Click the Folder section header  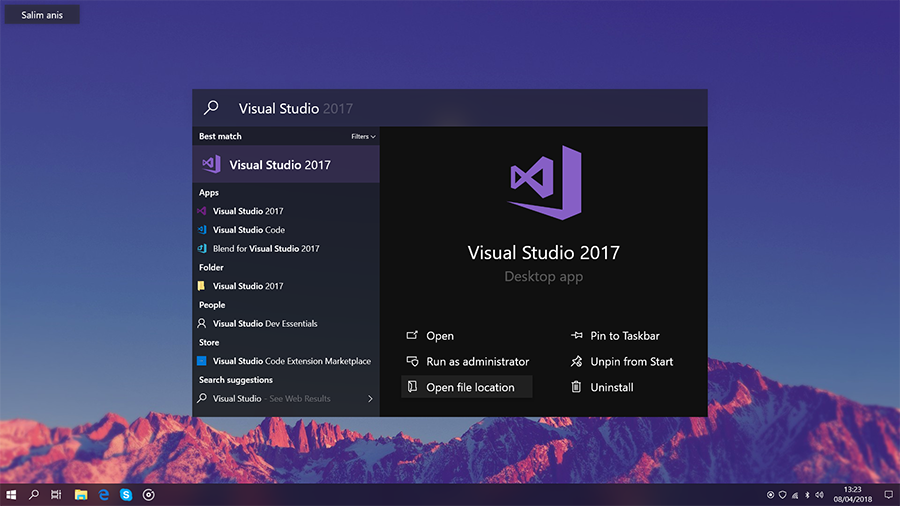click(x=211, y=267)
